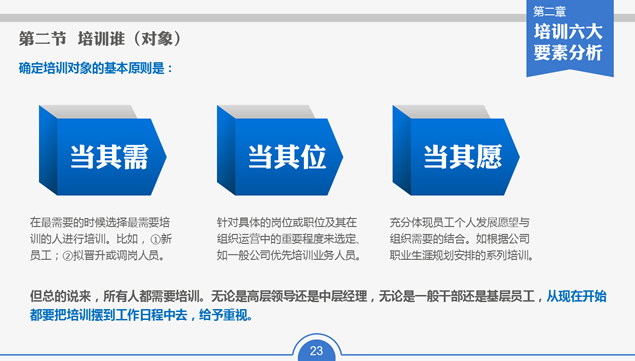The width and height of the screenshot is (635, 361).
Task: Click the 第二章 label in the banner
Action: 549,12
